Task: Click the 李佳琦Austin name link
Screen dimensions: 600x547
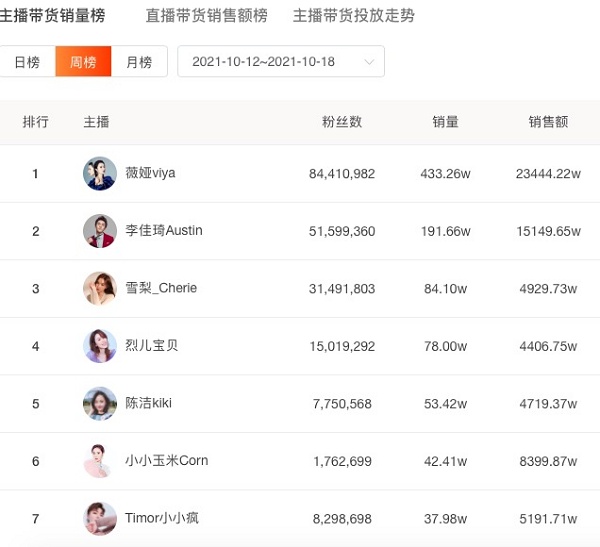Action: click(163, 231)
